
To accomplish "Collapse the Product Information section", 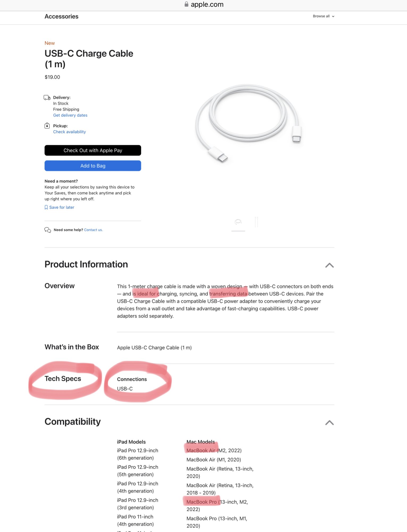I will click(x=329, y=265).
